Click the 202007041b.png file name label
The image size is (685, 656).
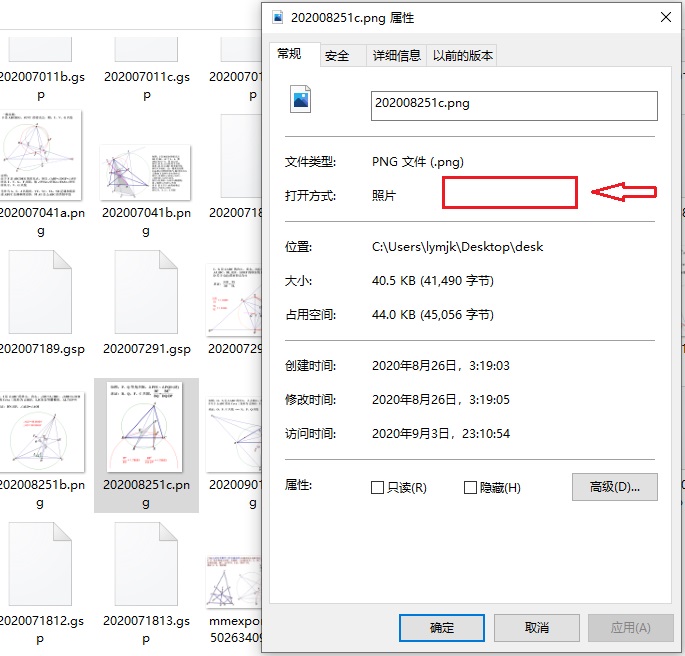pyautogui.click(x=146, y=221)
